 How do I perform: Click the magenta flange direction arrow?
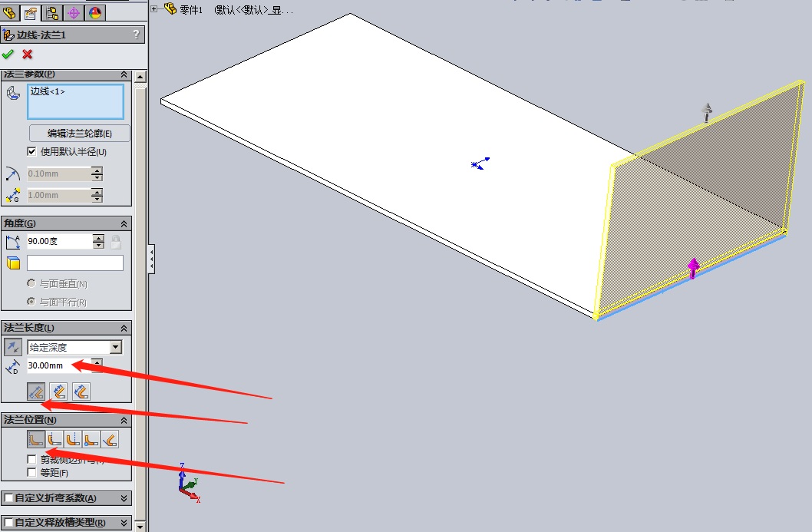[693, 269]
